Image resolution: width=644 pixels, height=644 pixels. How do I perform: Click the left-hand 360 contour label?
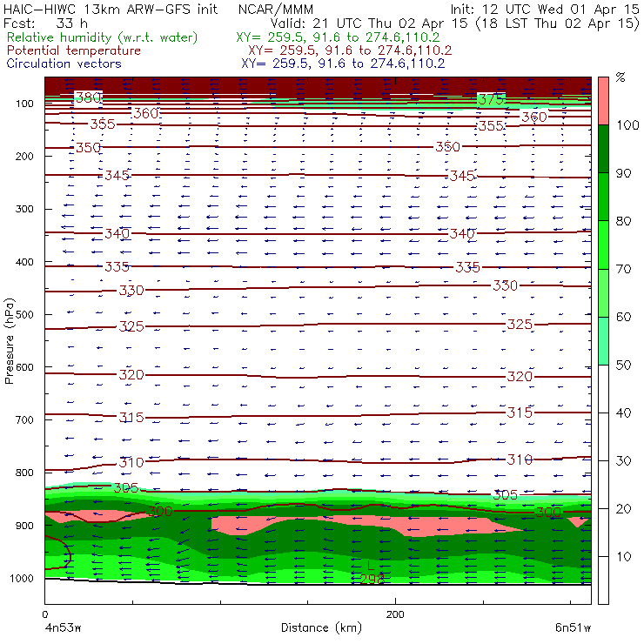(146, 113)
